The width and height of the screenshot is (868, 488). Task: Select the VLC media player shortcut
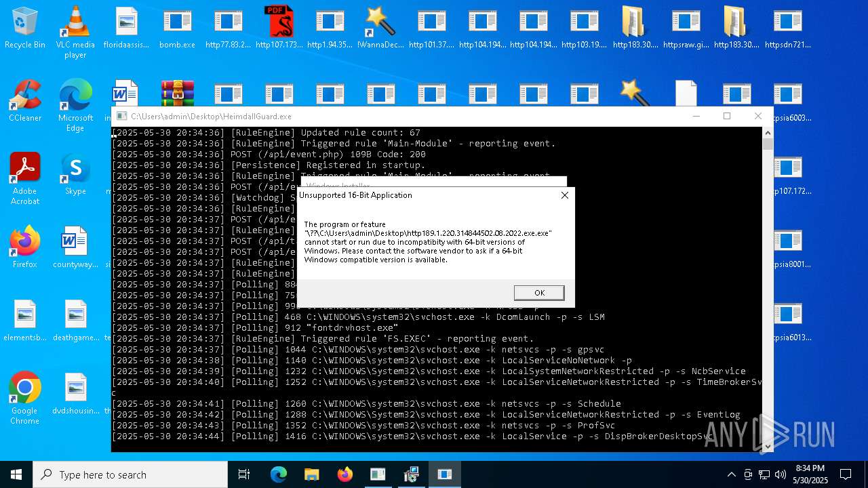coord(75,33)
